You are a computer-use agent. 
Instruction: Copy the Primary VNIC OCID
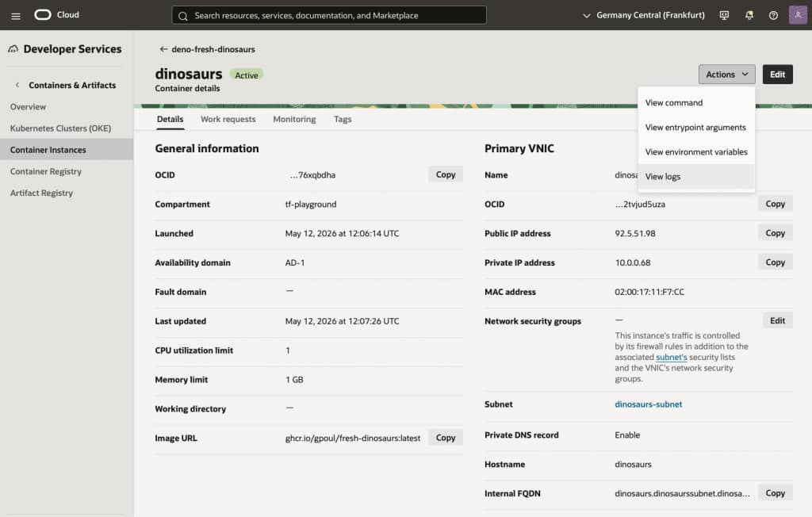[776, 204]
